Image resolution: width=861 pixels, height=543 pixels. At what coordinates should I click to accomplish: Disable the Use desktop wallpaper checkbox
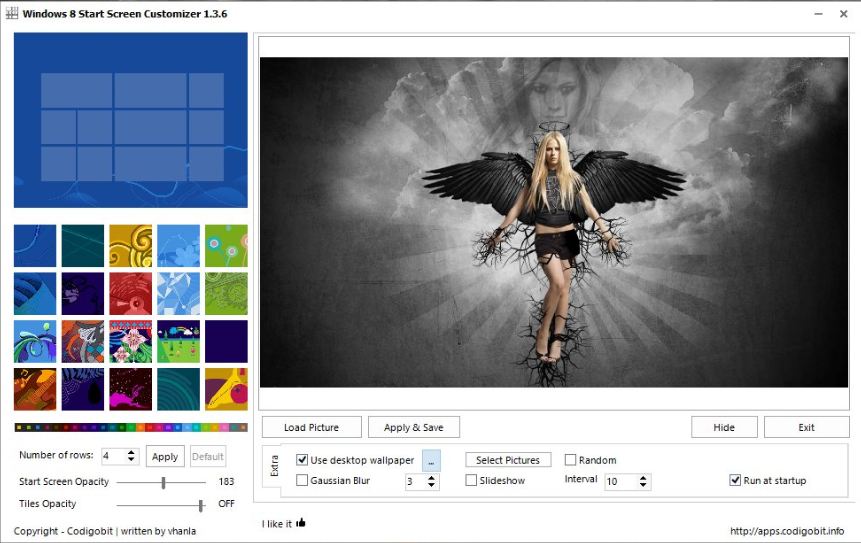point(303,460)
